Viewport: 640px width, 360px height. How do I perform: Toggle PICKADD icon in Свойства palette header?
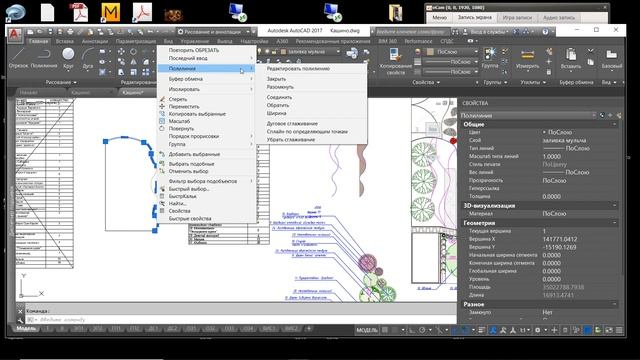pos(610,116)
